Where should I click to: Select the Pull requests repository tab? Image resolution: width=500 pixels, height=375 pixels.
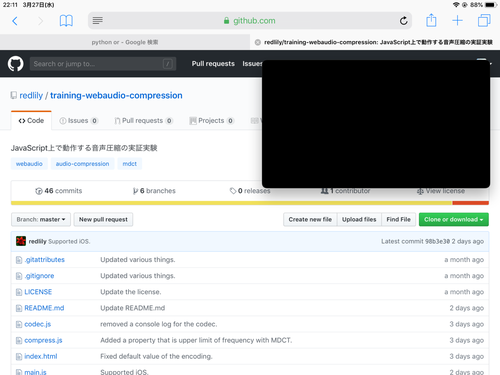pos(143,121)
